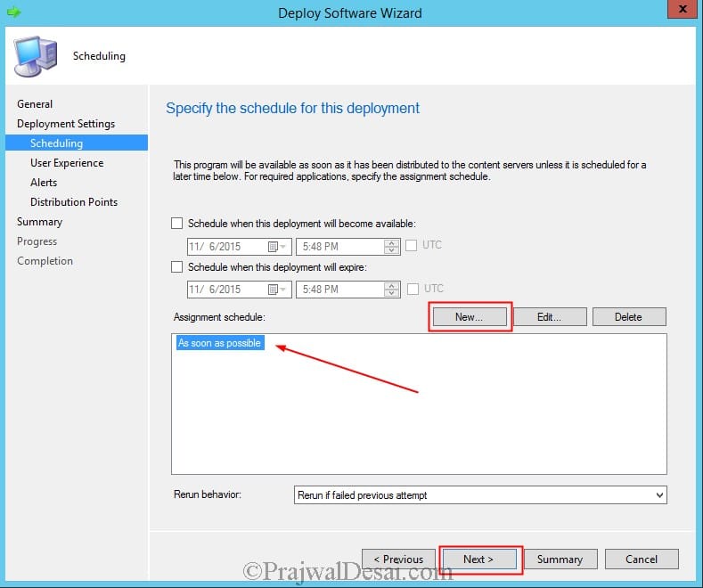Screen dimensions: 703x588
Task: Click Edit... for the assignment schedule
Action: 550,317
